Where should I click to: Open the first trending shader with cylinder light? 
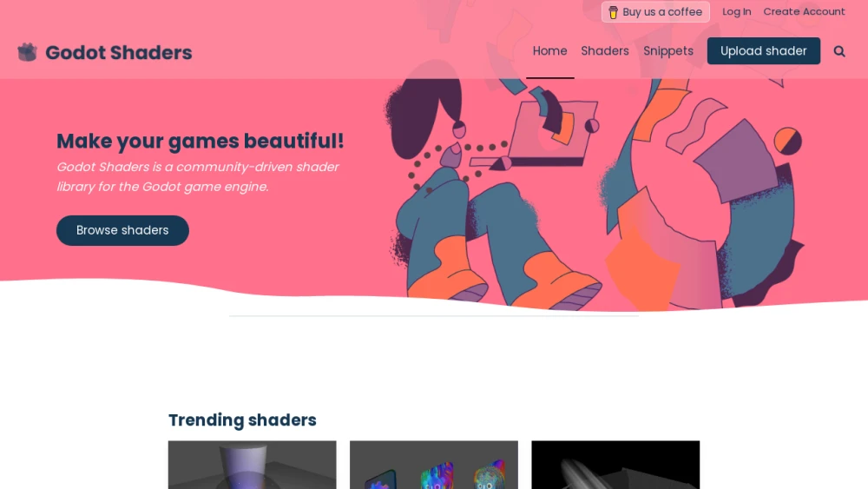(252, 465)
